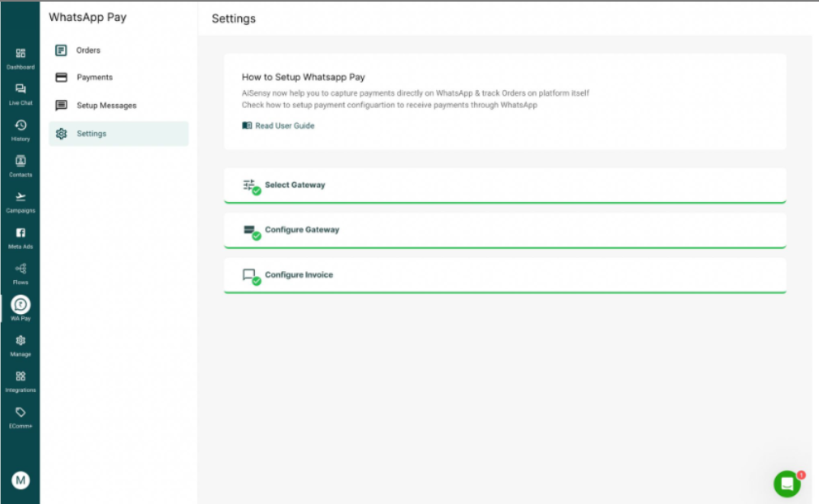
Task: Click the text starting 'Check how to setup payment'
Action: 389,105
